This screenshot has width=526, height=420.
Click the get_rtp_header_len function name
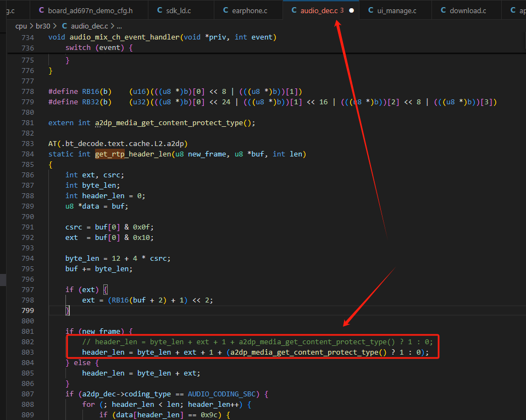tap(133, 154)
